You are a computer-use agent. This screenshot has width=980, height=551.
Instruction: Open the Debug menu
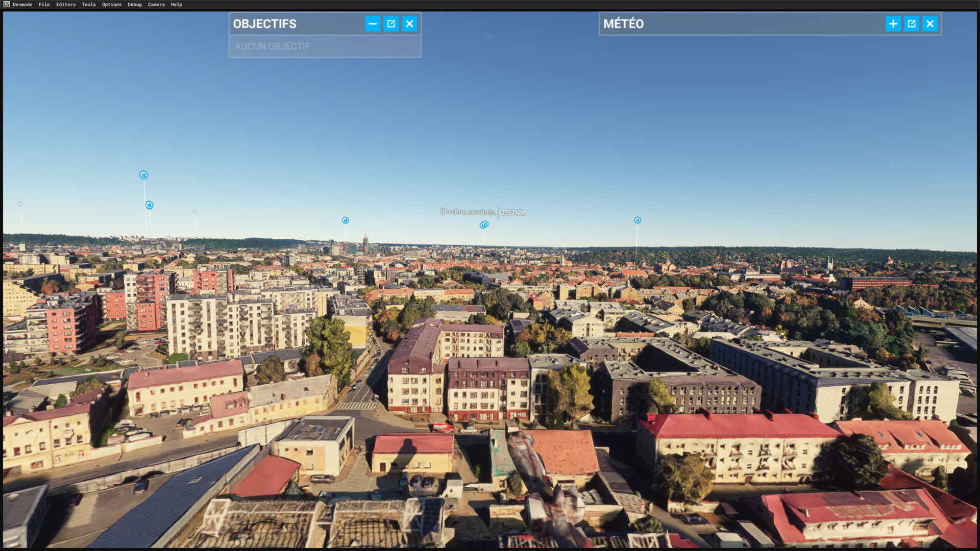tap(135, 5)
